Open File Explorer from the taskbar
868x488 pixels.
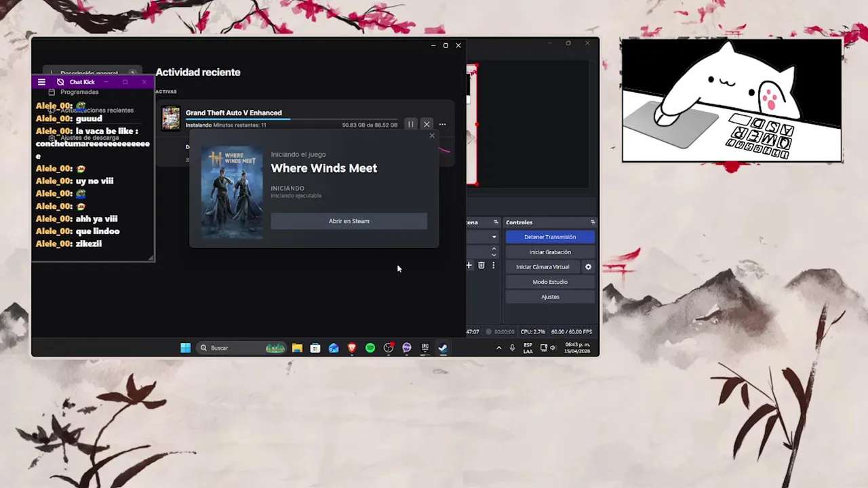[x=297, y=348]
